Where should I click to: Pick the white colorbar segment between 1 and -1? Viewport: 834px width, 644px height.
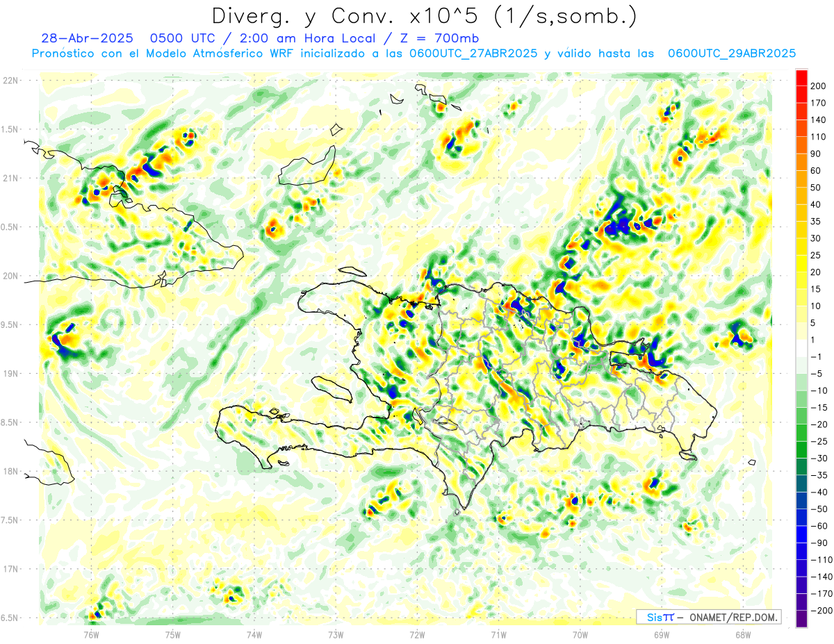801,348
